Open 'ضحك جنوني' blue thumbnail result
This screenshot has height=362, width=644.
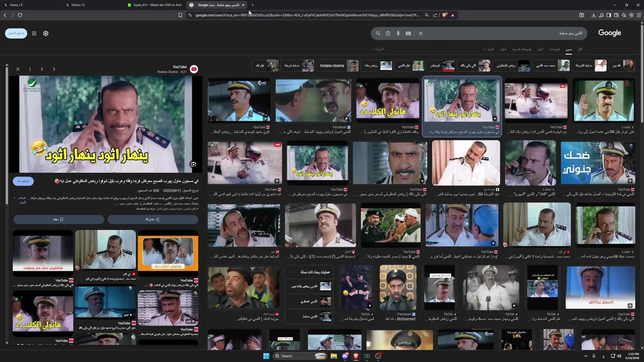click(x=598, y=163)
